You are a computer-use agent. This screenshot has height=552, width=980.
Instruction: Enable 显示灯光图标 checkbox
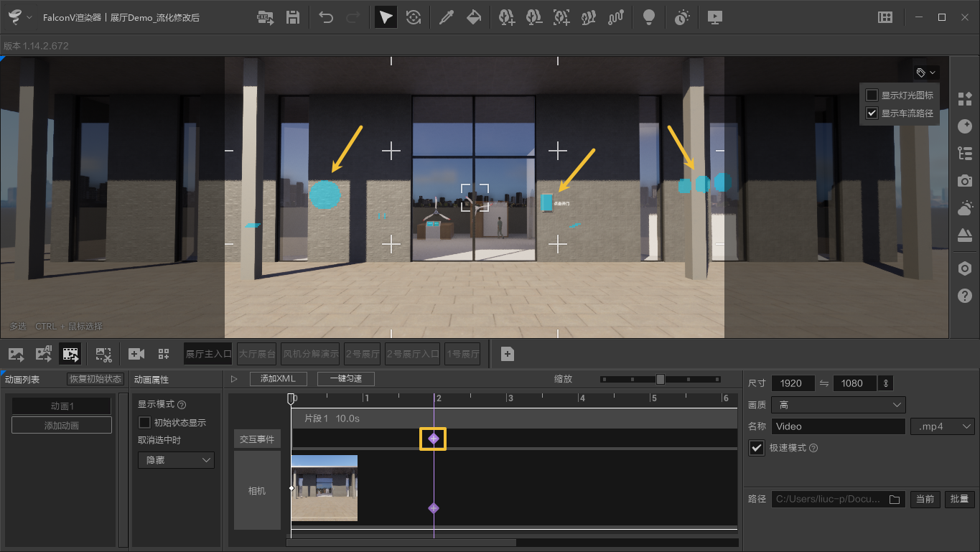872,95
